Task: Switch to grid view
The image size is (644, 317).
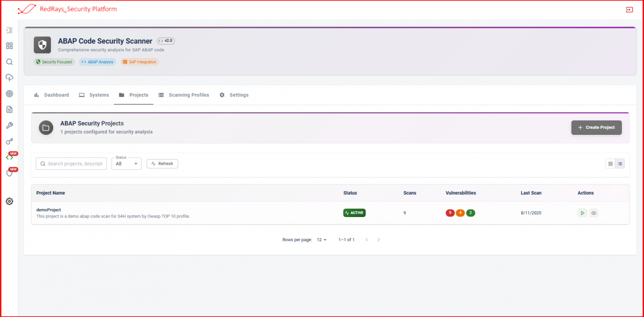Action: (x=610, y=163)
